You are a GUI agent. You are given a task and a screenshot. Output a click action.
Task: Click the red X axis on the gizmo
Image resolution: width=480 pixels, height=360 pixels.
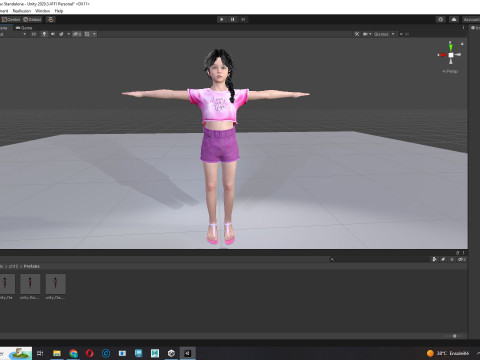(x=443, y=55)
